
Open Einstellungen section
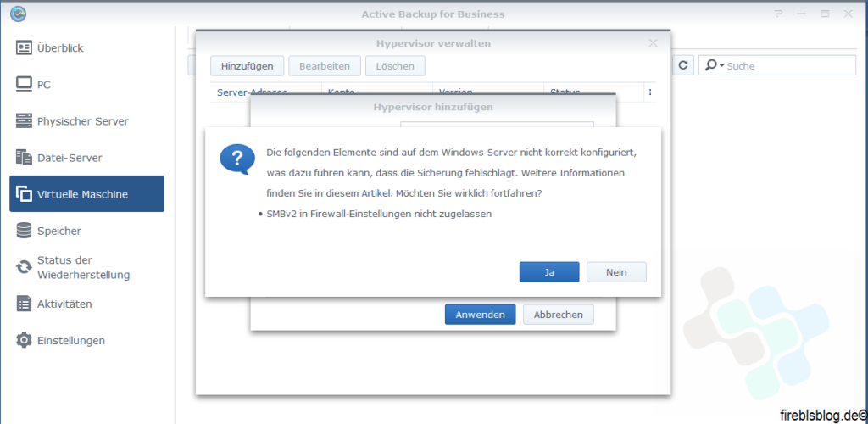[x=87, y=340]
